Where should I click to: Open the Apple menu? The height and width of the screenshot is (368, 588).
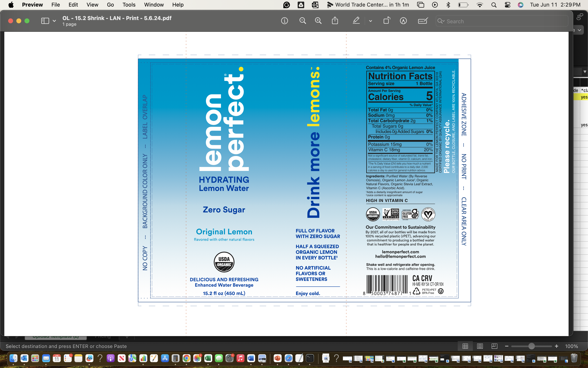click(11, 5)
